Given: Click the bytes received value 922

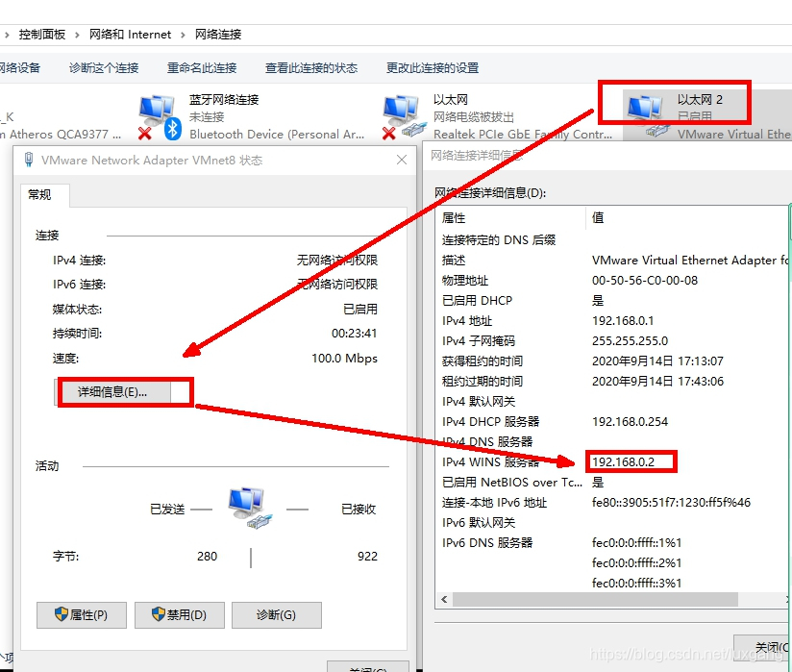Looking at the screenshot, I should pyautogui.click(x=367, y=557).
